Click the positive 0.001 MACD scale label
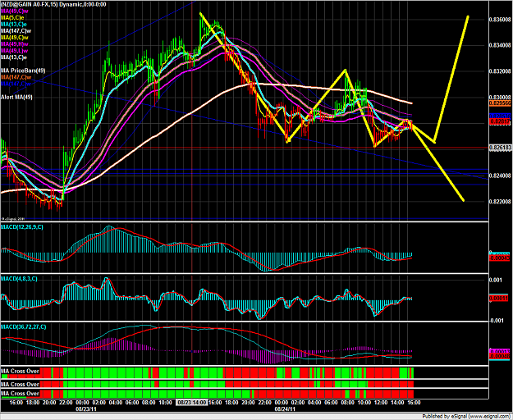513x420 pixels. (496, 280)
